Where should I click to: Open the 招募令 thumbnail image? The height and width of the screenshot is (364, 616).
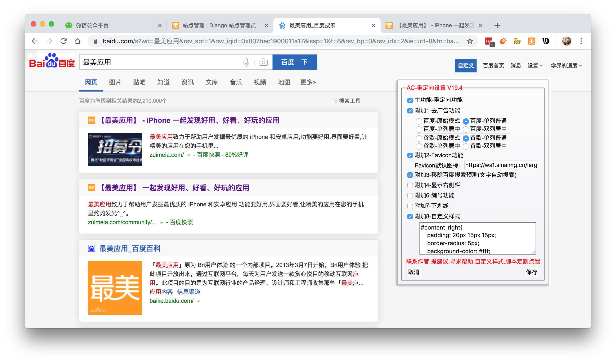coord(115,149)
